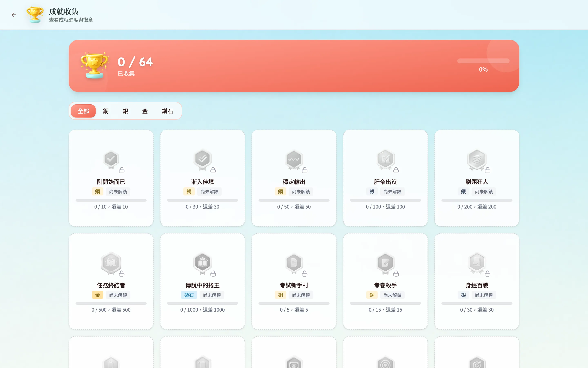The width and height of the screenshot is (588, 368).
Task: Click the "0 / 5，還差 5" progress text
Action: [x=294, y=310]
